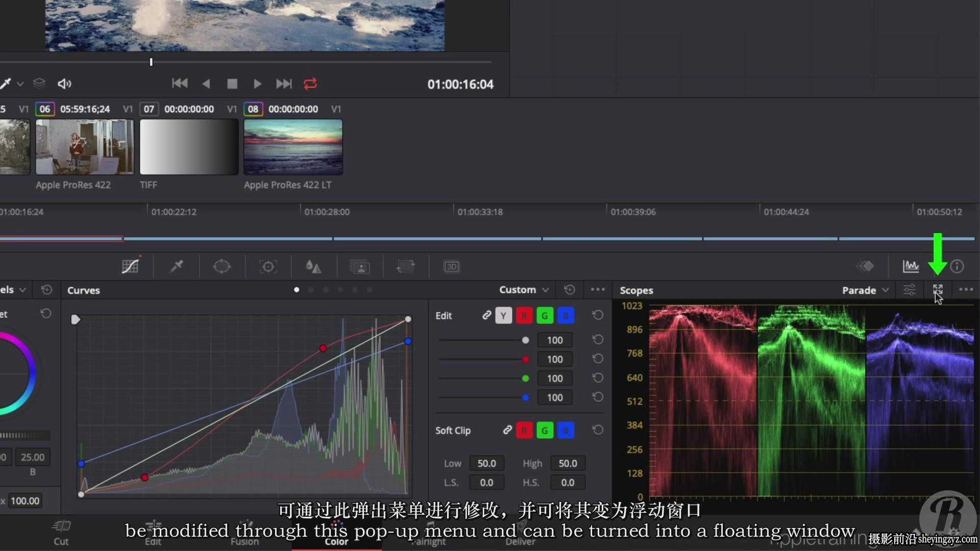
Task: Play clip in reverse
Action: (206, 83)
